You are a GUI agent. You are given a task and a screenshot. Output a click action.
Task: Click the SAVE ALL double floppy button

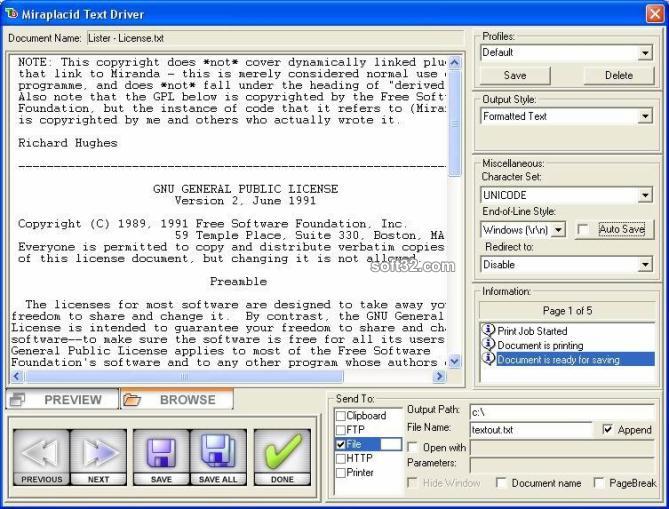[218, 457]
